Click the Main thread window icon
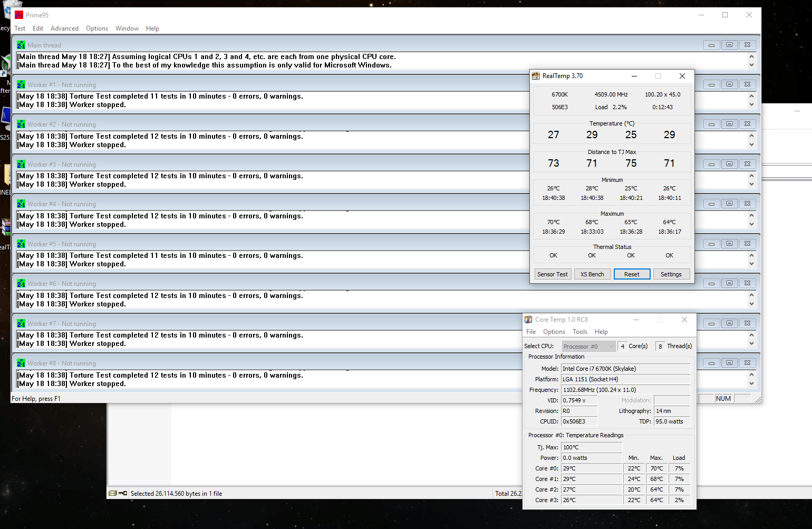This screenshot has height=529, width=812. [21, 45]
